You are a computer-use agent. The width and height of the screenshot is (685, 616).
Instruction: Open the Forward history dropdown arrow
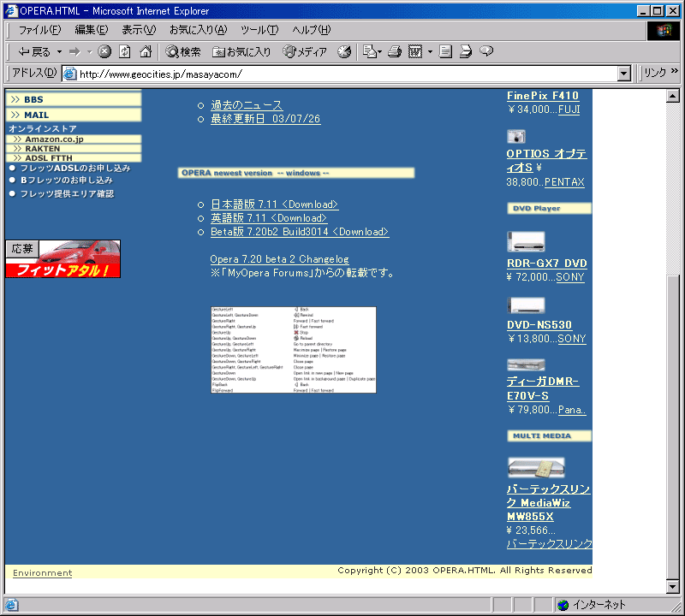[x=90, y=52]
